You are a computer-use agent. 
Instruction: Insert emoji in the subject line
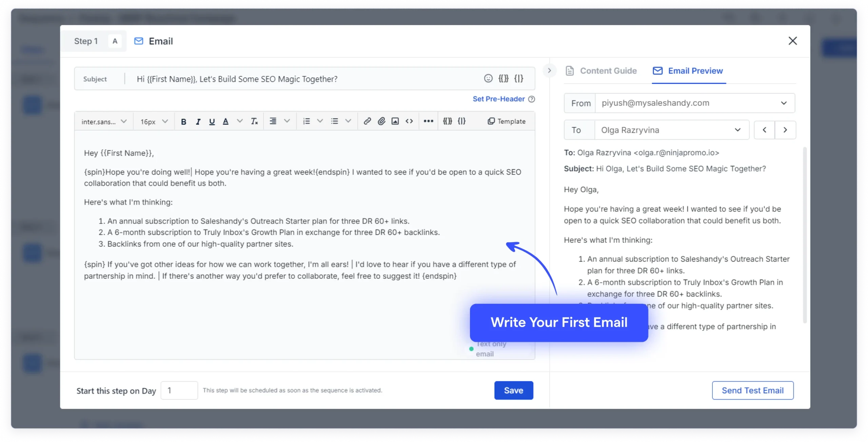point(488,79)
